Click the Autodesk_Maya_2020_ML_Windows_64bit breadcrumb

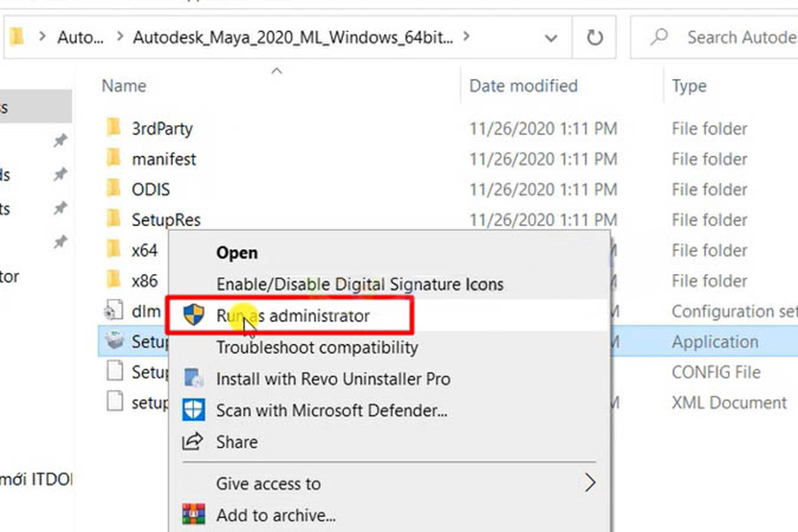tap(293, 37)
